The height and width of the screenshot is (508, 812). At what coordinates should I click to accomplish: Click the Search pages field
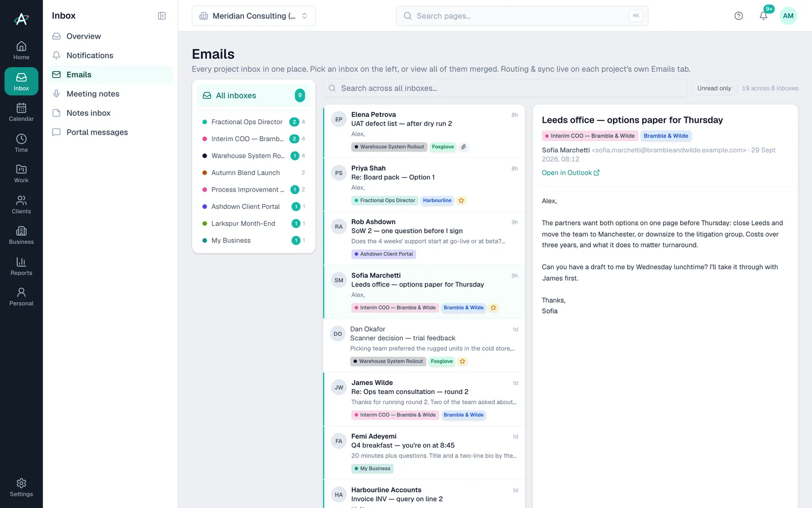coord(522,16)
